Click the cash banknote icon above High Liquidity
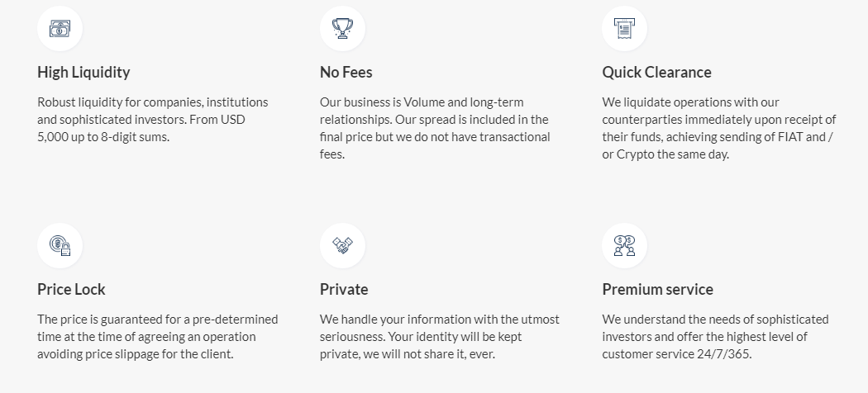Image resolution: width=868 pixels, height=393 pixels. (x=60, y=29)
